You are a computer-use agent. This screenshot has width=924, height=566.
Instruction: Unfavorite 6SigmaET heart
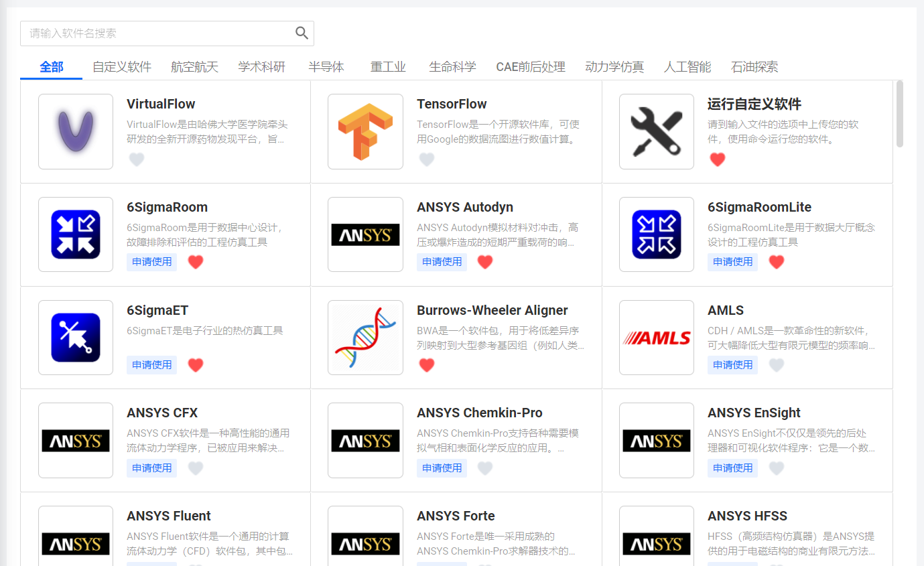196,365
